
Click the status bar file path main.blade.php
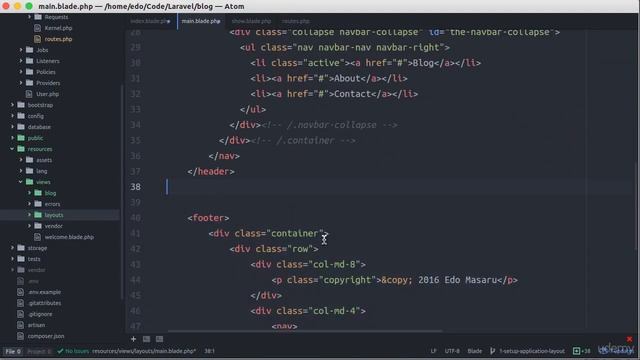144,351
